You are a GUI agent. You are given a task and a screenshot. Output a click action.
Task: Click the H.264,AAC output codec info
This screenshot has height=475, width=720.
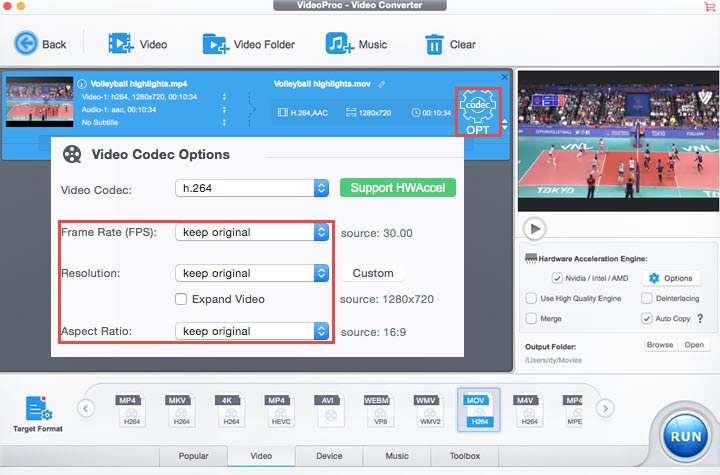click(x=303, y=113)
